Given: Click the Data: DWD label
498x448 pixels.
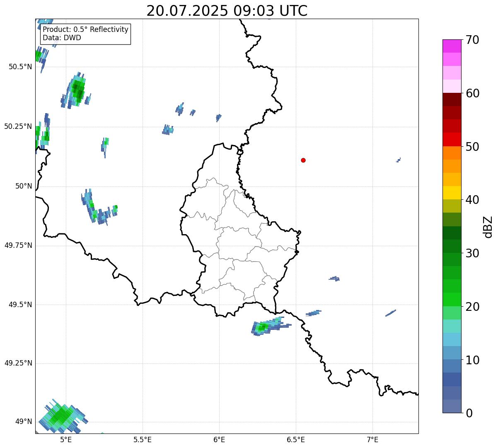Looking at the screenshot, I should click(62, 38).
